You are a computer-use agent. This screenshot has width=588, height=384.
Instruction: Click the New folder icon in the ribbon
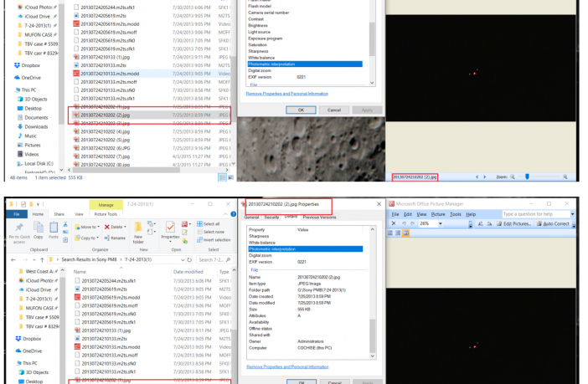(x=138, y=227)
